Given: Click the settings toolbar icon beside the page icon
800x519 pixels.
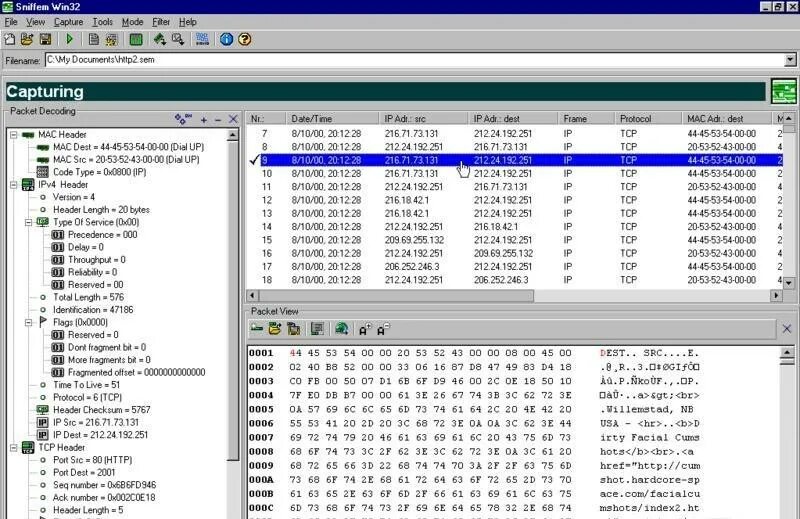Looking at the screenshot, I should tap(112, 39).
